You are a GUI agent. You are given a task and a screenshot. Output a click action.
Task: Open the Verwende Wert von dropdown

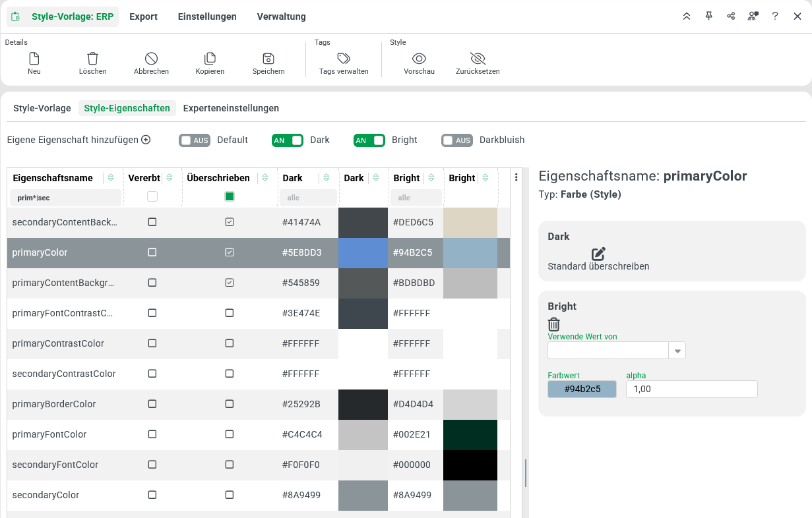pyautogui.click(x=677, y=351)
